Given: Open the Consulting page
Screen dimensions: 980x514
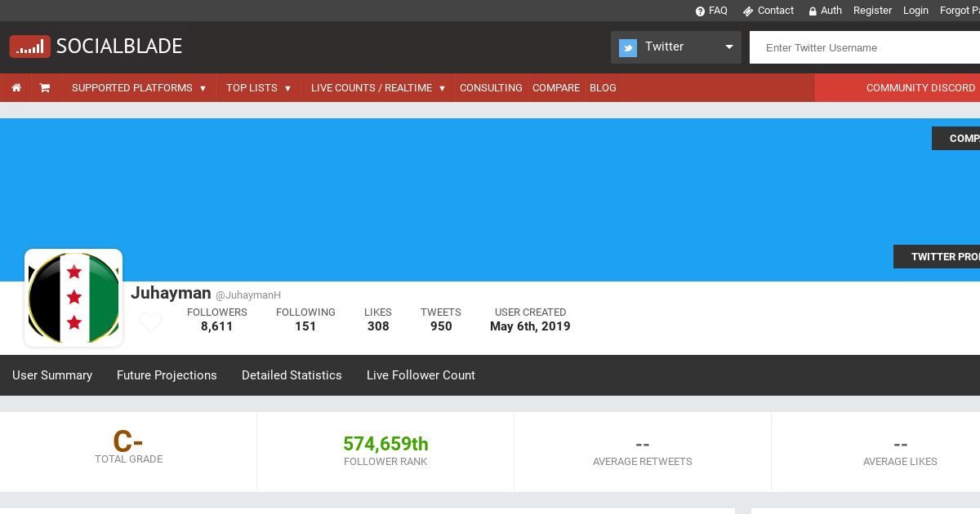Looking at the screenshot, I should point(491,87).
